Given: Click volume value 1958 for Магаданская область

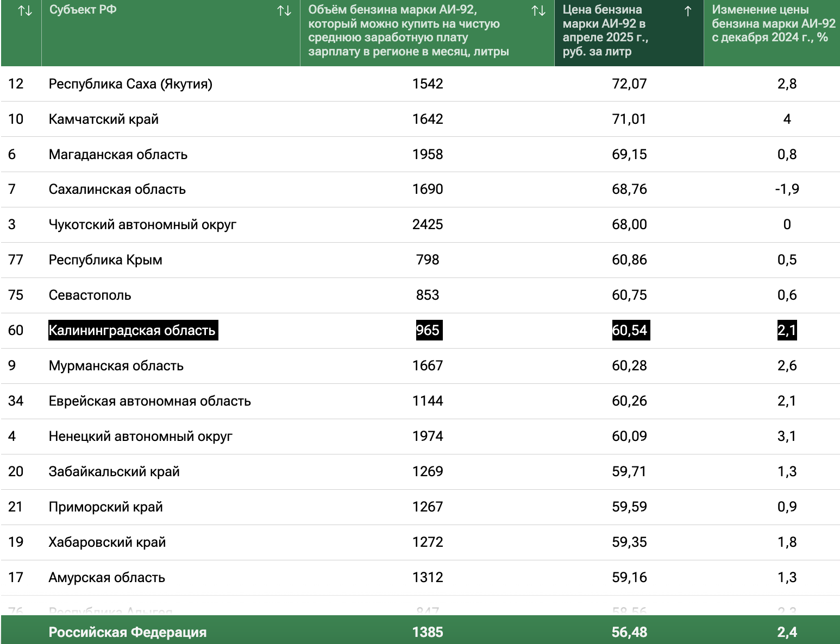Looking at the screenshot, I should pyautogui.click(x=428, y=155).
